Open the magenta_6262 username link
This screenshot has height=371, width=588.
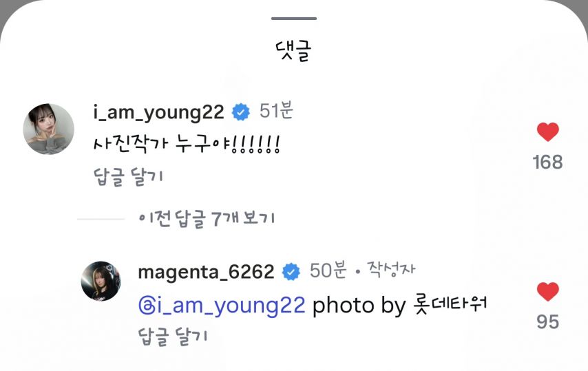(x=206, y=272)
